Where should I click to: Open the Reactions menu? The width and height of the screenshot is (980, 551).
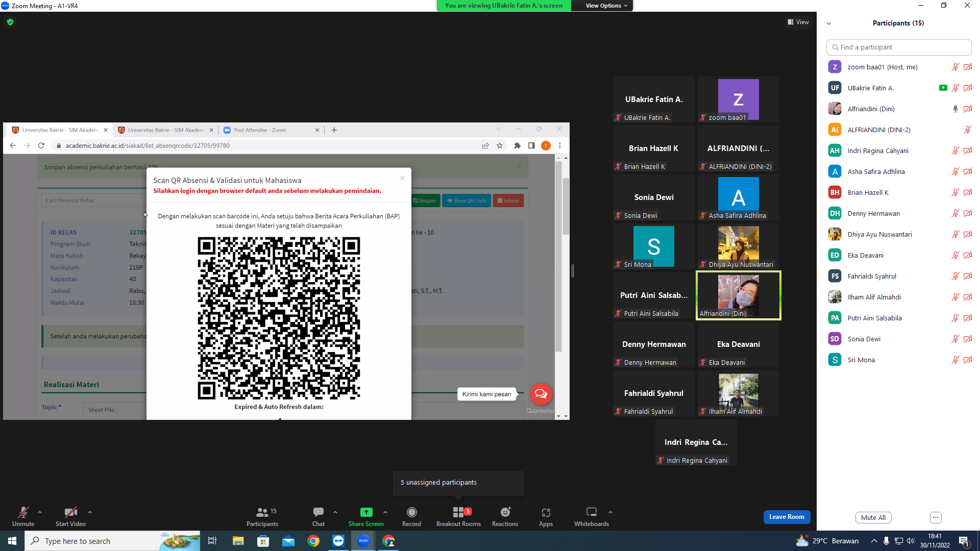505,516
